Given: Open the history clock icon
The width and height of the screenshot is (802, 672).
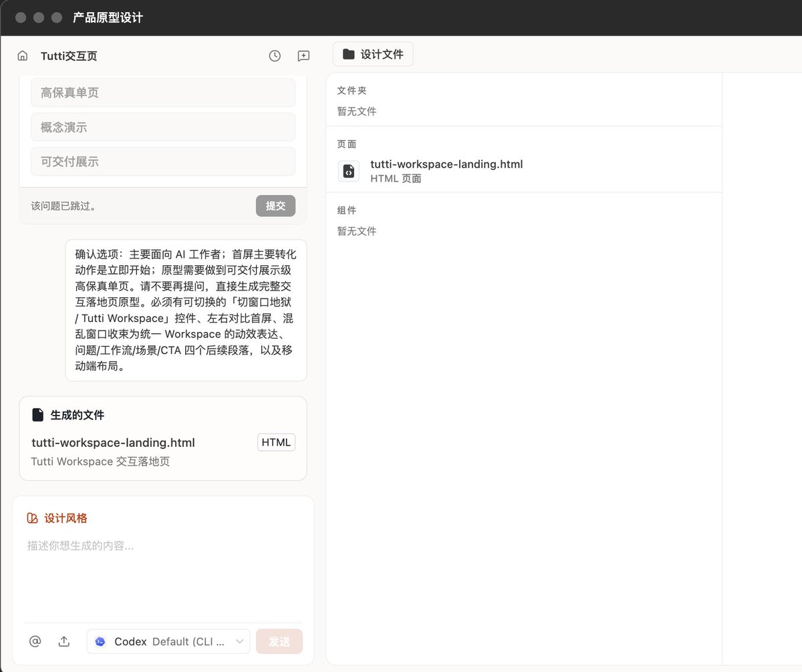Looking at the screenshot, I should 275,56.
